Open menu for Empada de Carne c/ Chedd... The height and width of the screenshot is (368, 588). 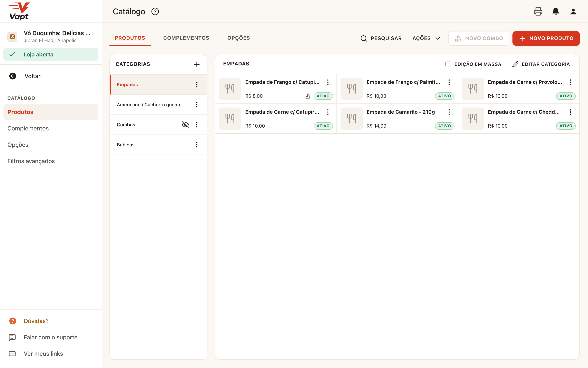coord(570,112)
